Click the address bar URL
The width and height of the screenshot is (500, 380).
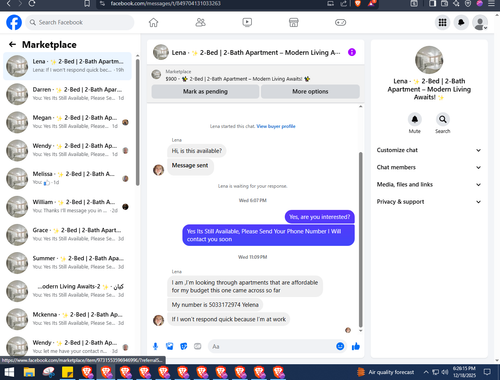click(x=166, y=4)
